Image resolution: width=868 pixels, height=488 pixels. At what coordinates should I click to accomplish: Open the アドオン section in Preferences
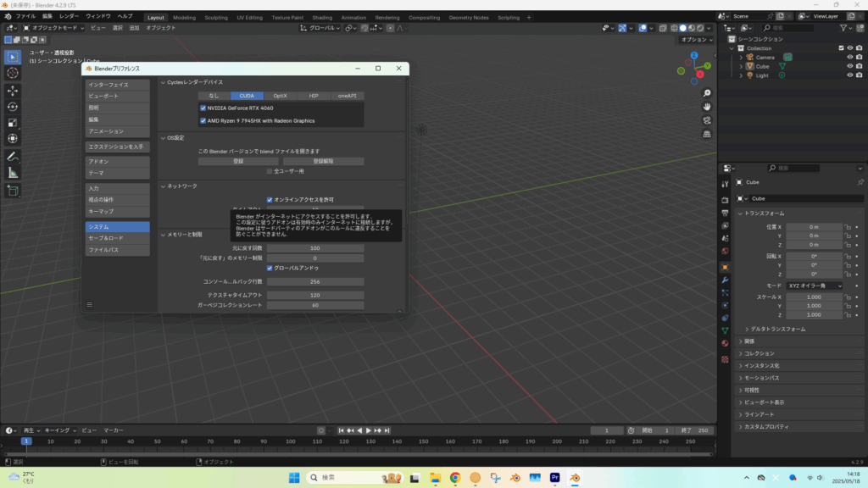117,162
